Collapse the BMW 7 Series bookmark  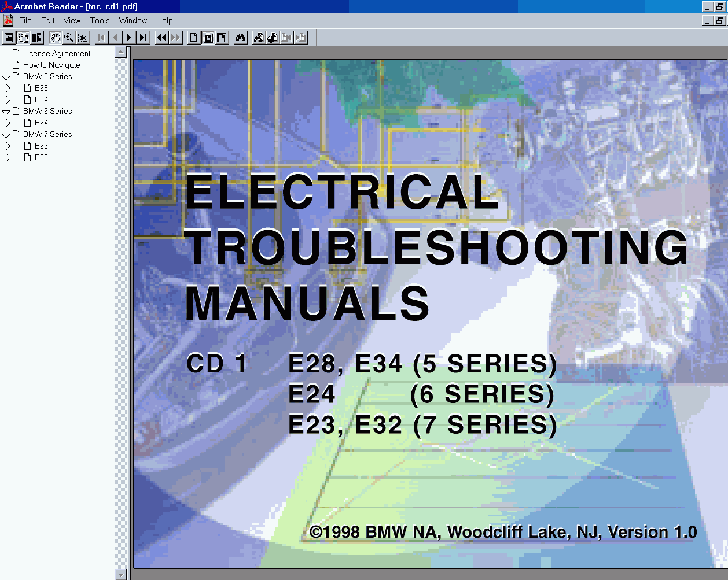pyautogui.click(x=6, y=135)
